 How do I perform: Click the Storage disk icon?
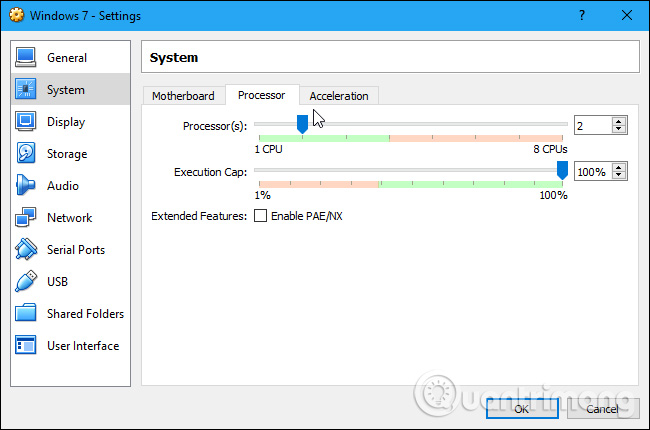pyautogui.click(x=25, y=153)
